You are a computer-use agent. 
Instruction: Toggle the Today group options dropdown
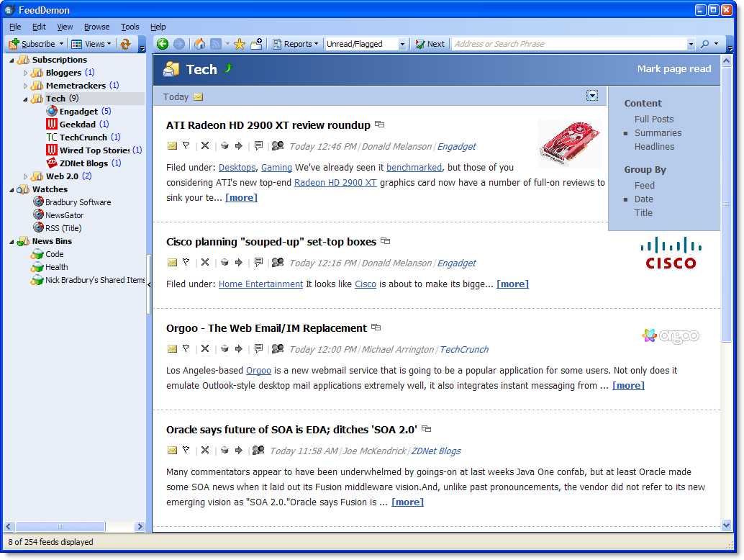[x=591, y=96]
